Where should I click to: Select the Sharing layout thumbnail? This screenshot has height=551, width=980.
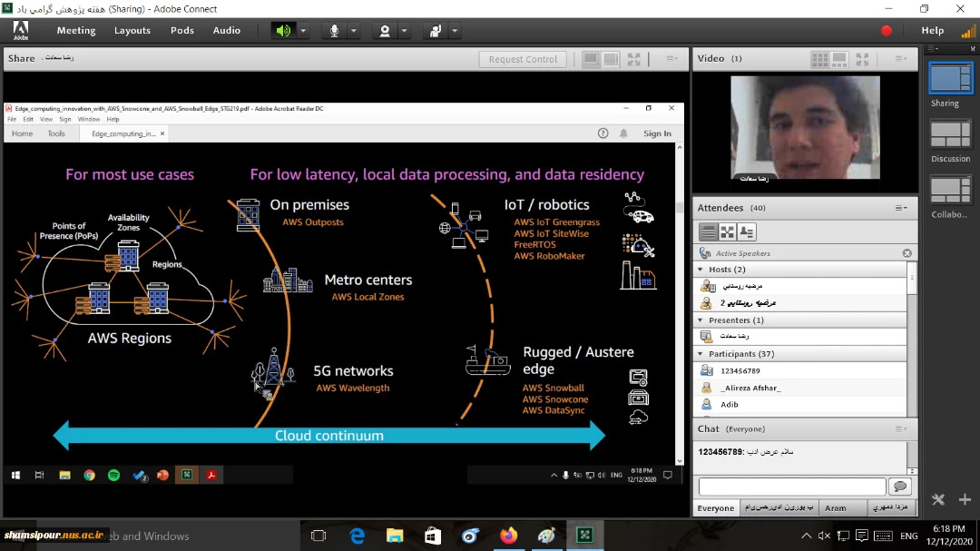(951, 80)
